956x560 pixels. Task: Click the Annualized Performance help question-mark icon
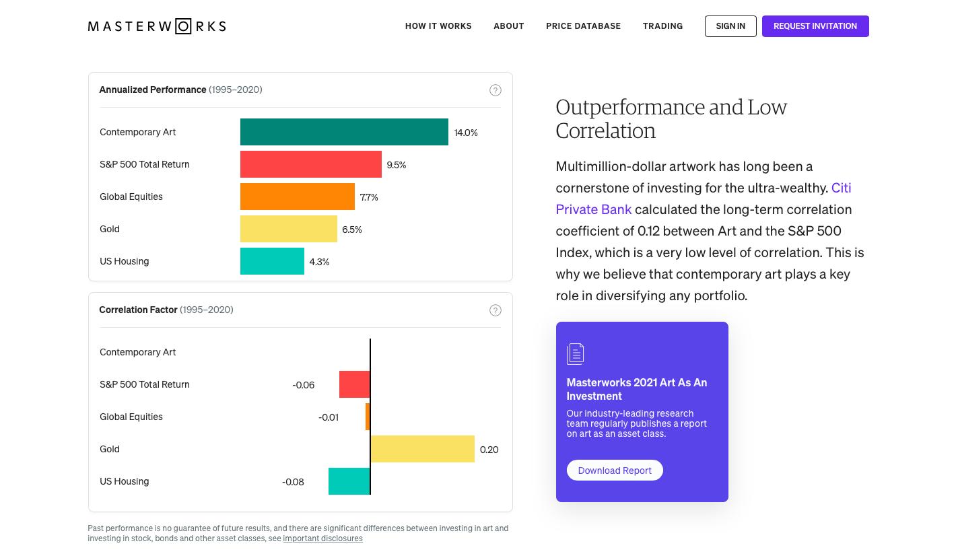496,90
